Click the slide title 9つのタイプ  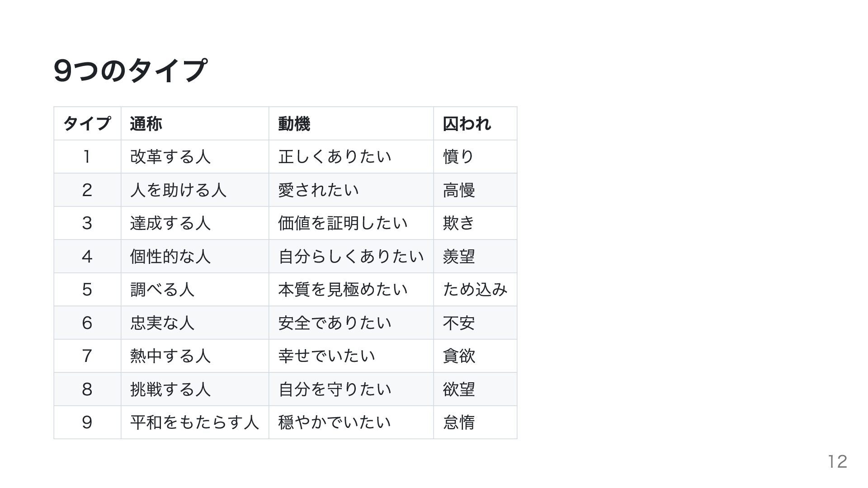[130, 71]
